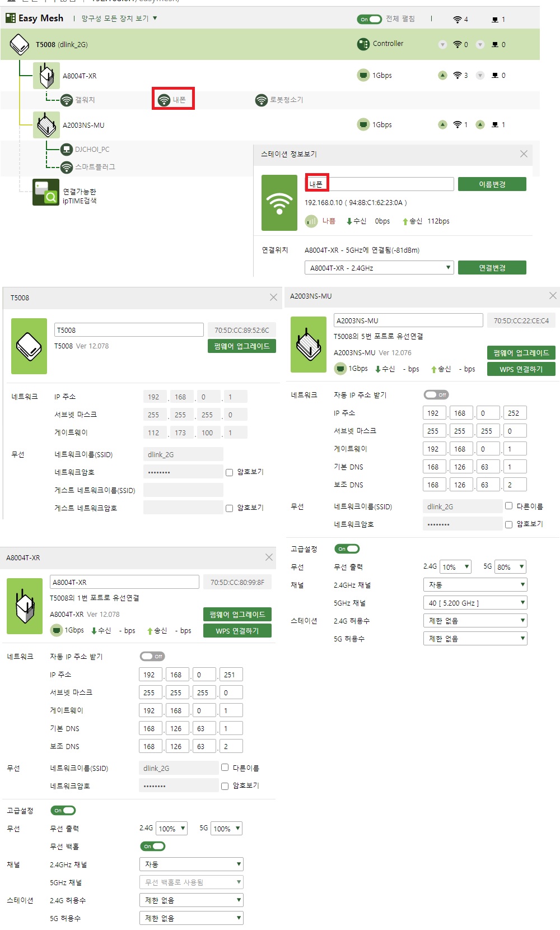
Task: Click the 1Gbps icon in A2003NS-MU panel
Action: pos(340,368)
